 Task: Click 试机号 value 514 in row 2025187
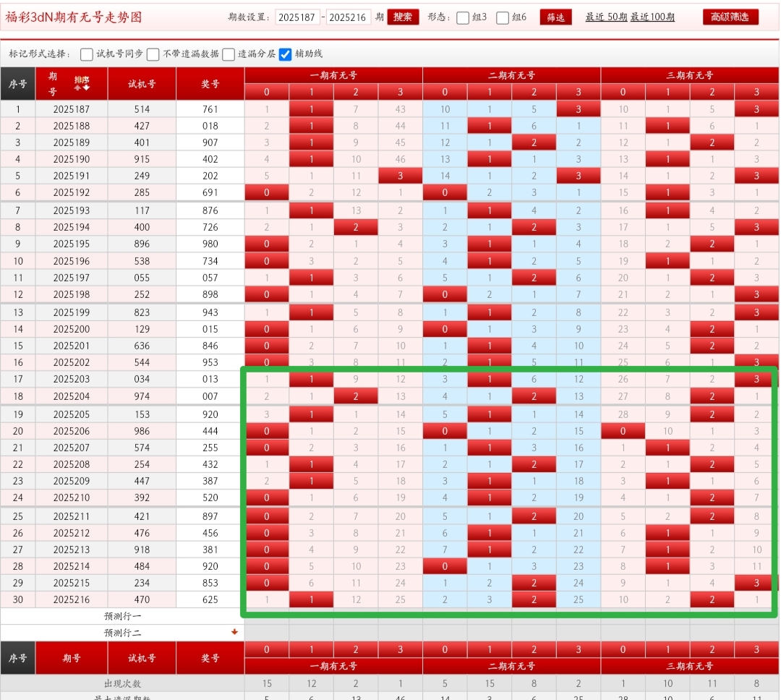click(x=142, y=109)
